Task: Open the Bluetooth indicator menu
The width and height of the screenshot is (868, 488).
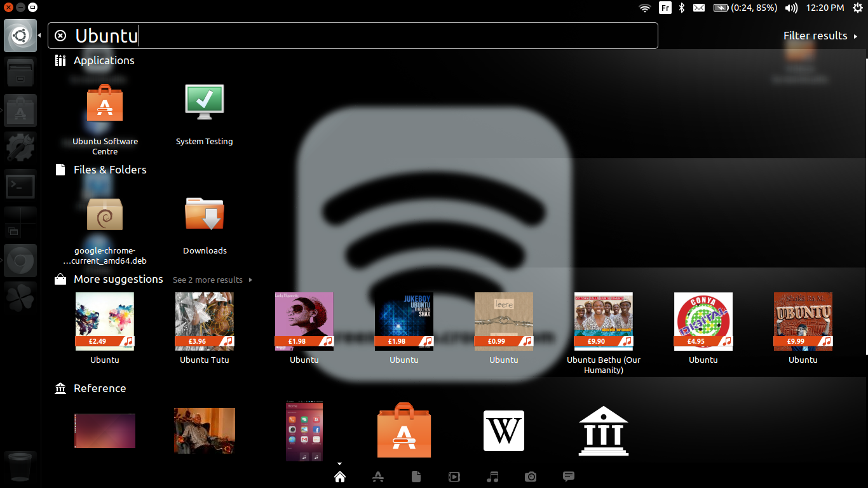Action: point(682,8)
